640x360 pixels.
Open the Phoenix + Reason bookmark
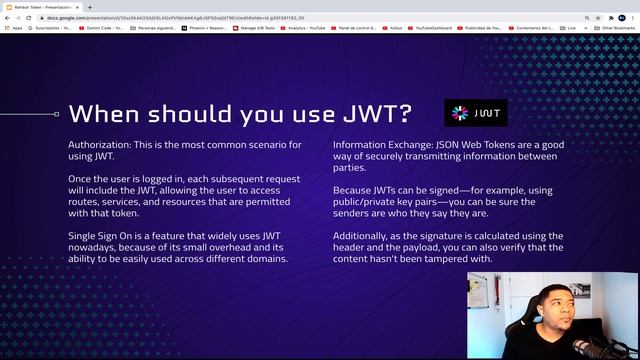[204, 28]
